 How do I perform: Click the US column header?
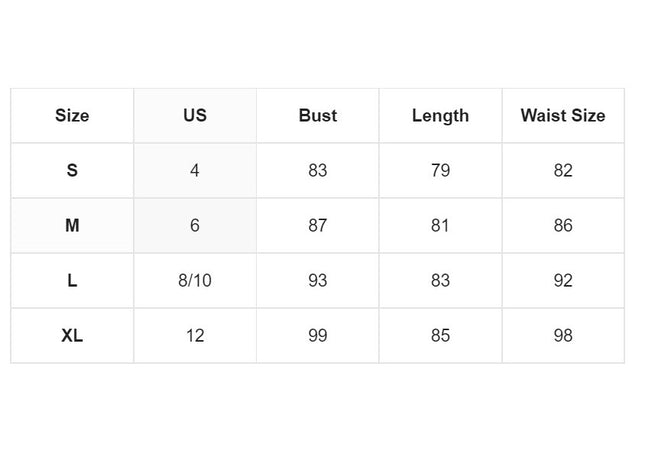coord(195,116)
